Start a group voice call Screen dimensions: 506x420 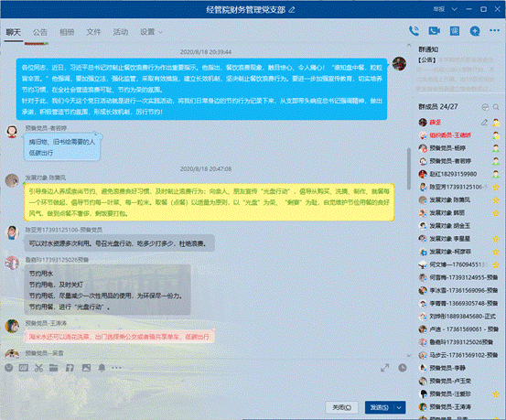[x=414, y=31]
